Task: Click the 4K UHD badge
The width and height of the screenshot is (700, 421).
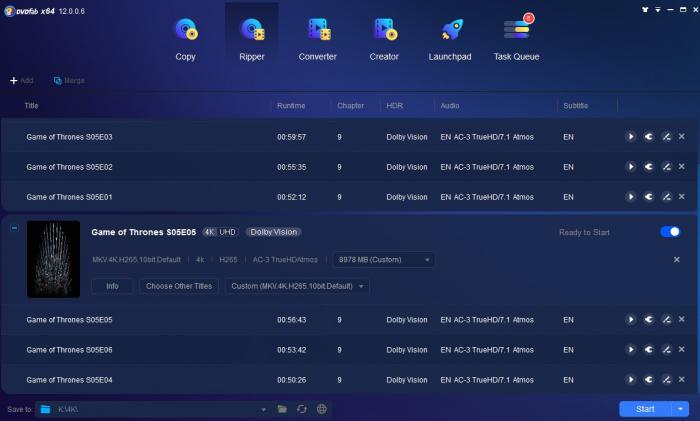Action: click(221, 232)
